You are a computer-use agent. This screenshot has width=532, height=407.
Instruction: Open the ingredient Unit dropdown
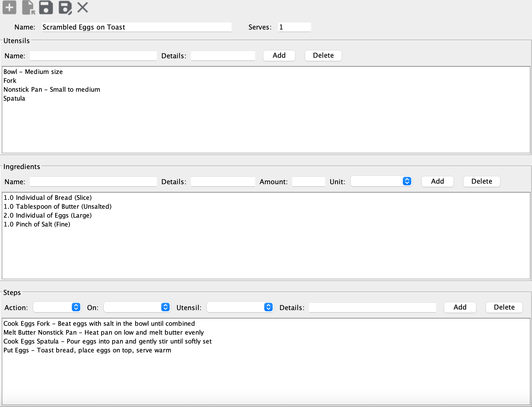[381, 181]
